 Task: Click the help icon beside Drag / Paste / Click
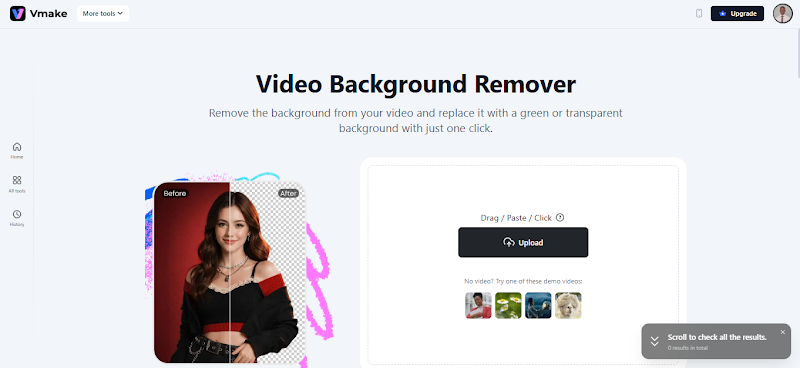coord(560,218)
